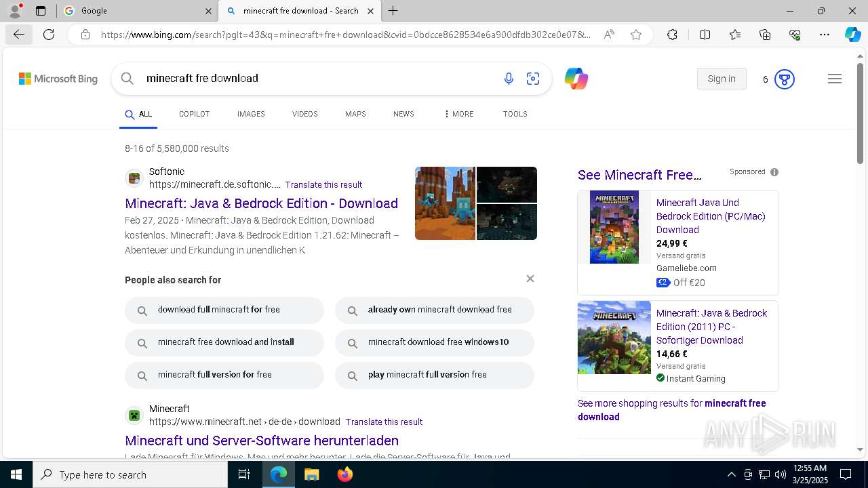Screen dimensions: 868x488
Task: Translate the minecraft.net result
Action: [384, 422]
